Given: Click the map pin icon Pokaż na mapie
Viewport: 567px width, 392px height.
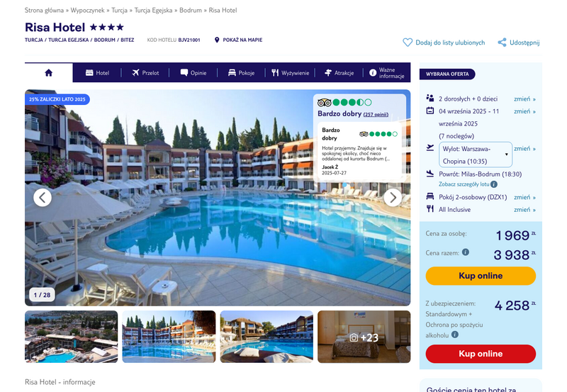Looking at the screenshot, I should click(x=217, y=40).
